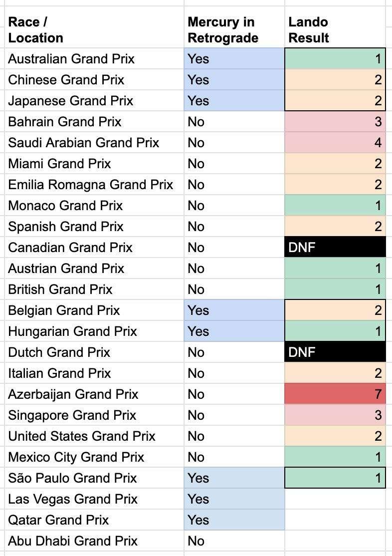Click the Emilia Romagna Grand Prix cell
This screenshot has width=392, height=556.
point(90,185)
